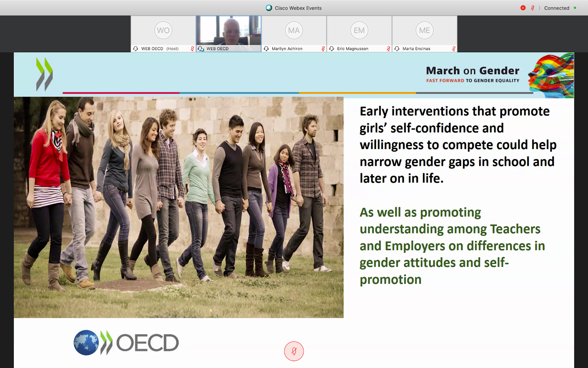Click the WO avatar circle

coord(163,30)
